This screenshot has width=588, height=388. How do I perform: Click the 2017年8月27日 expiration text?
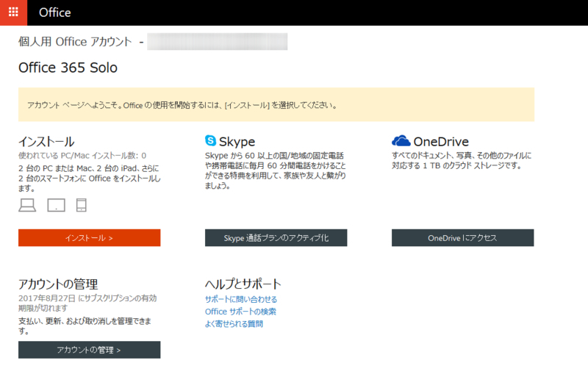pyautogui.click(x=87, y=303)
